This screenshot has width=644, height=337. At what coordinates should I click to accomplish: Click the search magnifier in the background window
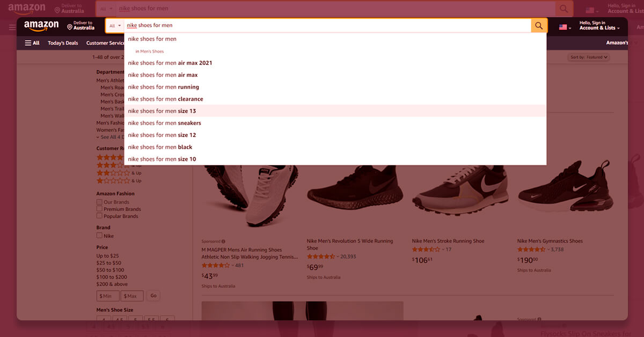point(563,9)
